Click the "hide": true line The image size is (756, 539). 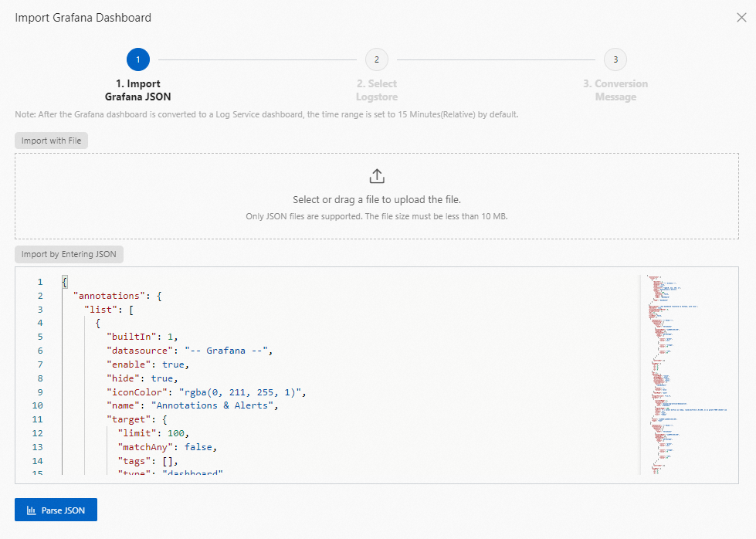142,378
